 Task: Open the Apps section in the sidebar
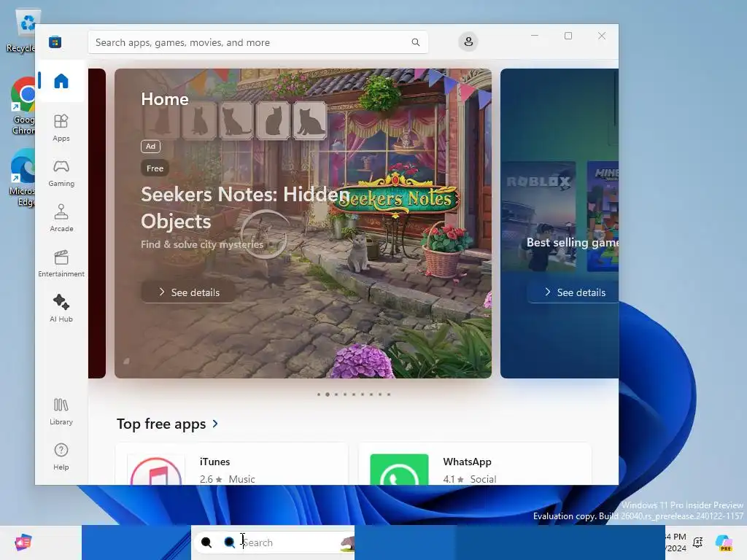(x=61, y=128)
